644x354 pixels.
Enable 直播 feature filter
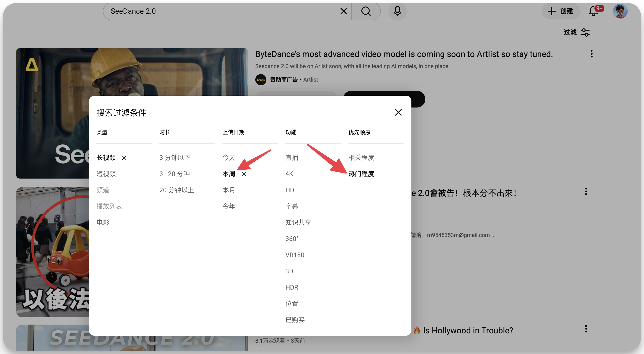point(292,158)
